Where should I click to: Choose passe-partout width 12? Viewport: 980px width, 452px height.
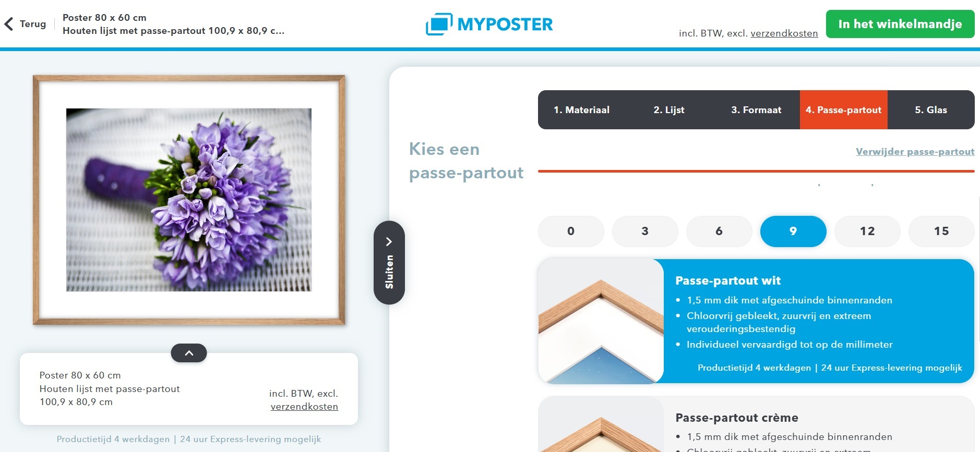click(x=867, y=231)
